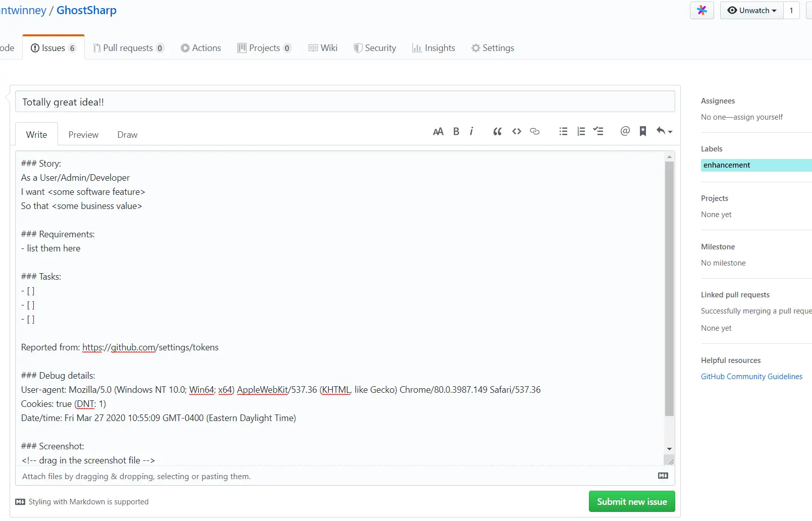Image resolution: width=812 pixels, height=521 pixels.
Task: Submit new issue
Action: pyautogui.click(x=632, y=501)
